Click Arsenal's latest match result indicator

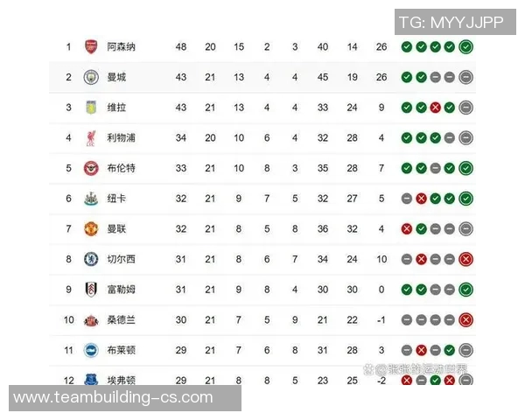click(465, 47)
